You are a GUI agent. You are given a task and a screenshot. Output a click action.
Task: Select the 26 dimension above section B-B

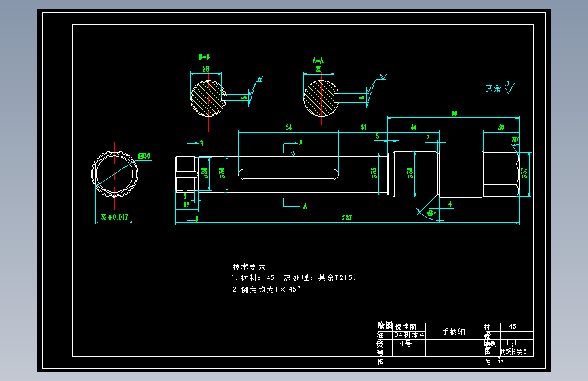pos(206,69)
